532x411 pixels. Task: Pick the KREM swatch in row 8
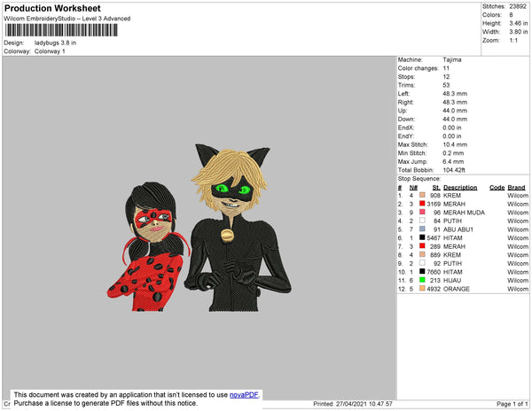422,254
